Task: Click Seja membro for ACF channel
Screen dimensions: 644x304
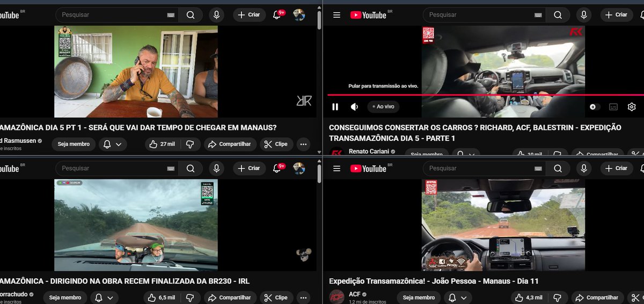Action: click(x=419, y=298)
